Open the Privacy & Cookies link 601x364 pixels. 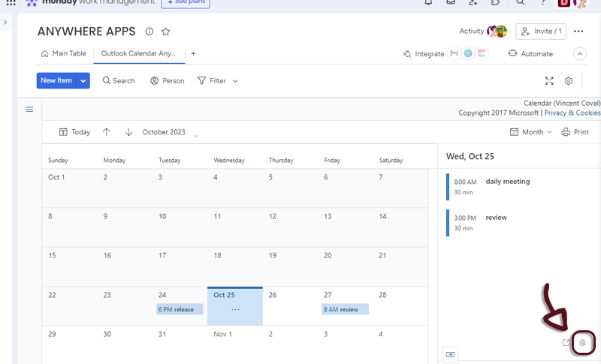(x=572, y=113)
